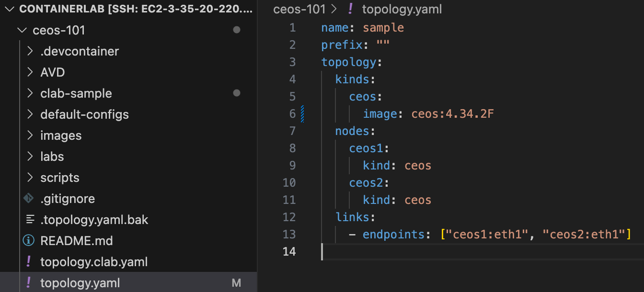This screenshot has width=644, height=292.
Task: Select the ceos-101 folder name
Action: pyautogui.click(x=59, y=30)
